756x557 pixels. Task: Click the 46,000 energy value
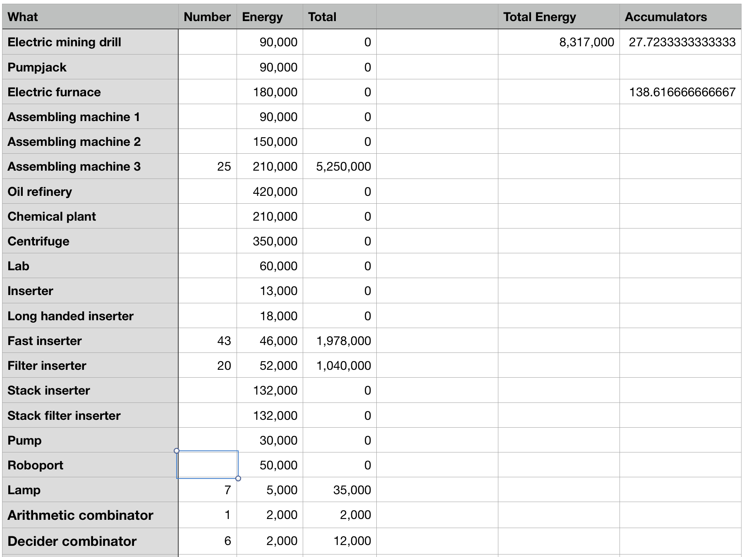point(270,340)
